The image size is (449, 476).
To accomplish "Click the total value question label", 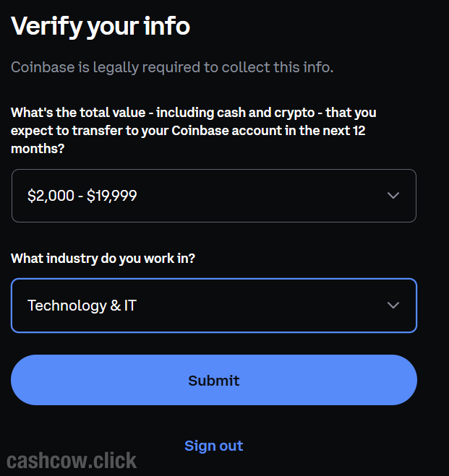I will pyautogui.click(x=193, y=113).
